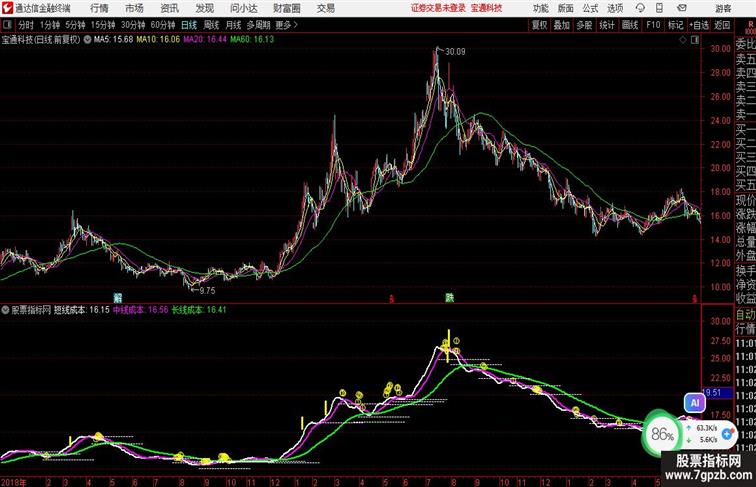Image resolution: width=756 pixels, height=487 pixels.
Task: Switch to the 15分钟 chart period
Action: pyautogui.click(x=103, y=25)
